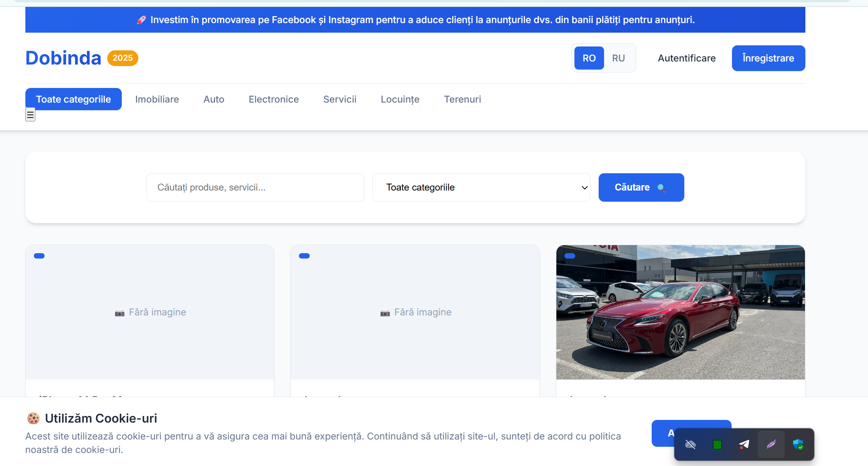Click the hamburger menu icon
The image size is (868, 466).
click(30, 114)
